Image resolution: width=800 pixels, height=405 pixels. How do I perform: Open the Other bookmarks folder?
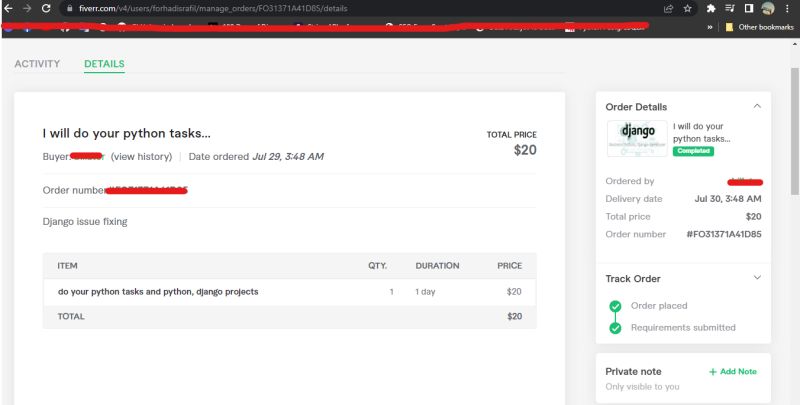tap(759, 27)
